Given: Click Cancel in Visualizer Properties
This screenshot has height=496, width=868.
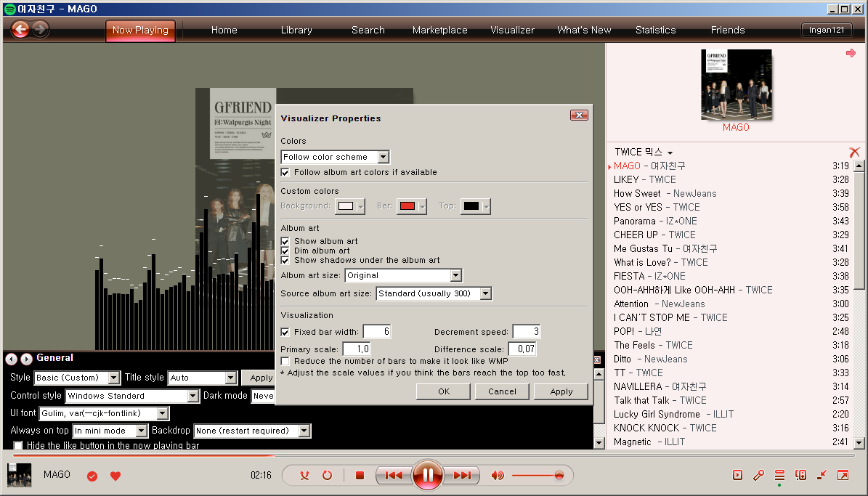Looking at the screenshot, I should click(502, 391).
